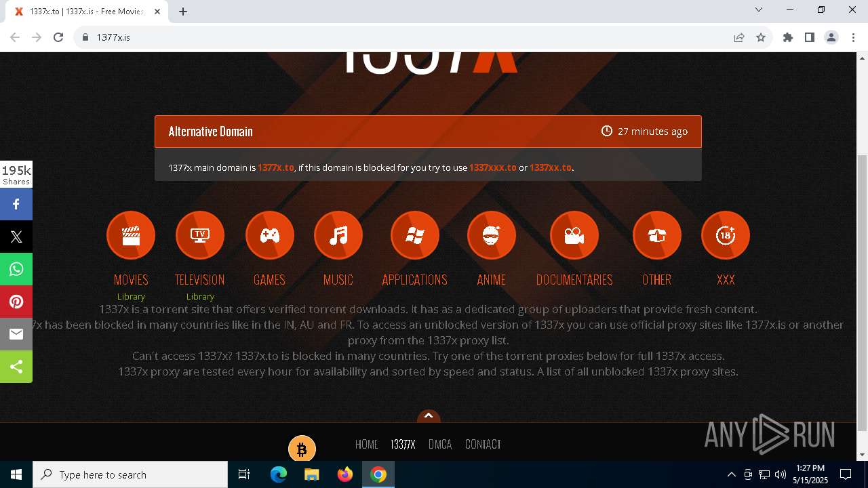Open the MUSIC text link
Screen dimensions: 868x488
coord(338,280)
